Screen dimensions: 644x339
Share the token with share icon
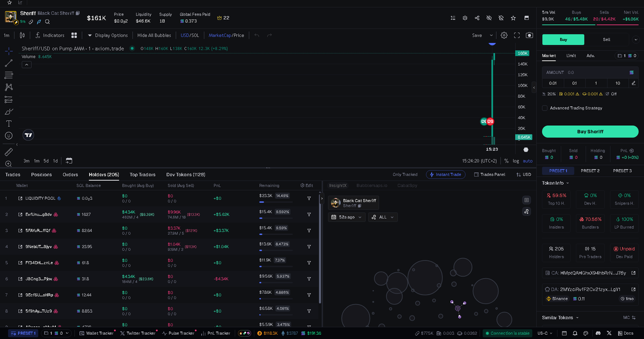477,18
